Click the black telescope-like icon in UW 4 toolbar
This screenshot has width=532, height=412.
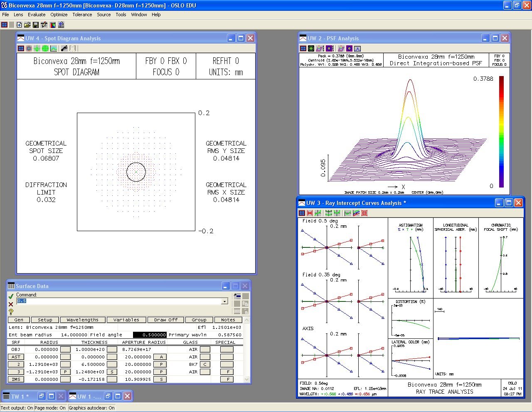(64, 49)
